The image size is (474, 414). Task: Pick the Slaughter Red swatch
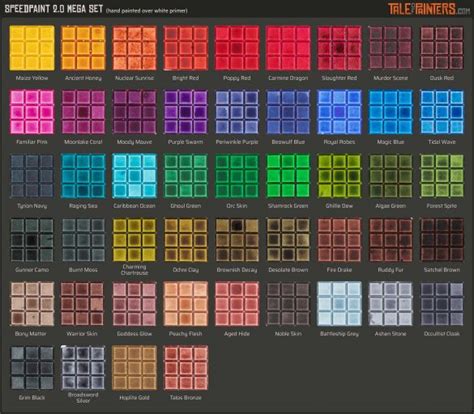point(339,48)
